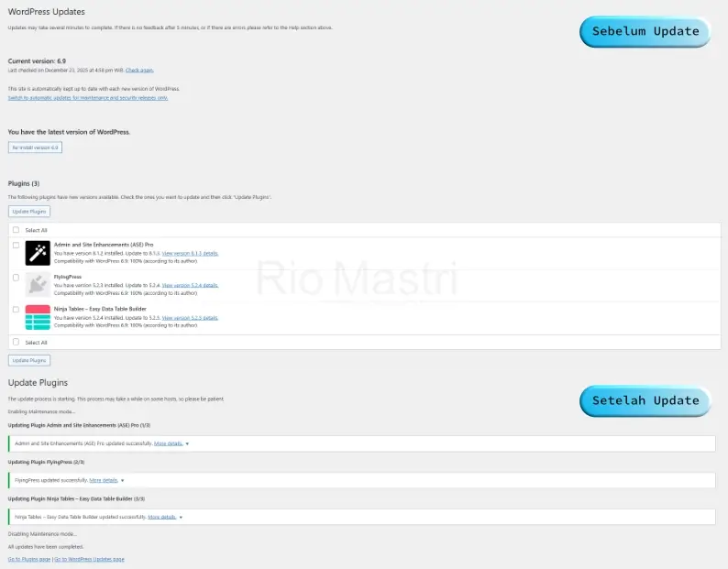The image size is (728, 569).
Task: Click 'Enabling Maintenance mode...' status text
Action: point(42,411)
